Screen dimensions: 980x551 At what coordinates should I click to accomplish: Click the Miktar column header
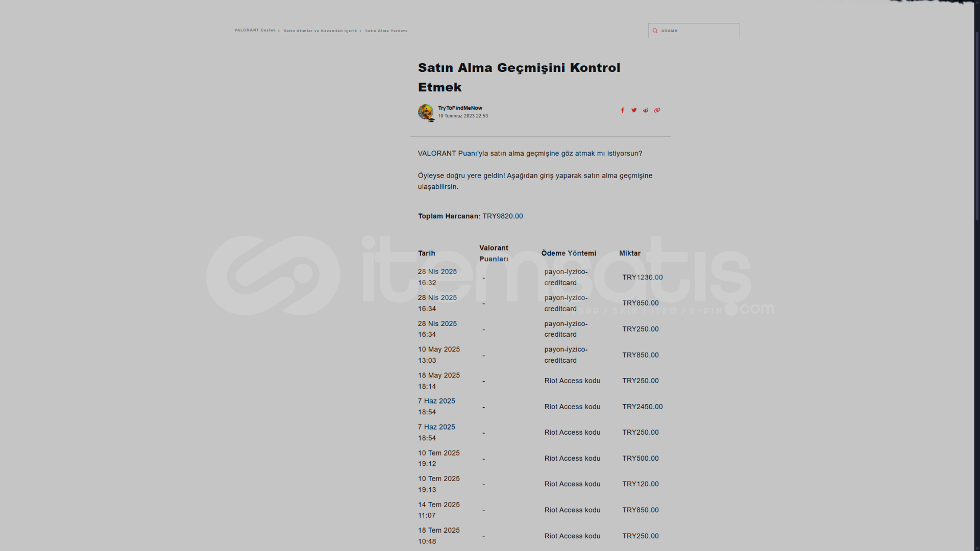[x=629, y=254]
